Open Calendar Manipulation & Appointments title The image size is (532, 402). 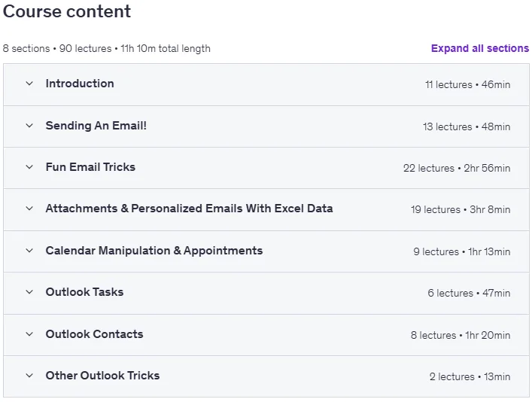click(154, 251)
